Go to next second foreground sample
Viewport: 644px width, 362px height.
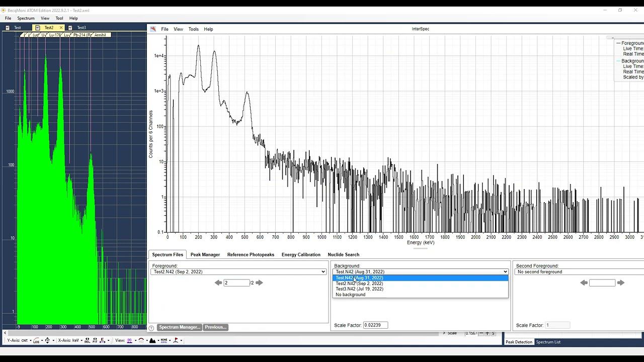(x=621, y=283)
